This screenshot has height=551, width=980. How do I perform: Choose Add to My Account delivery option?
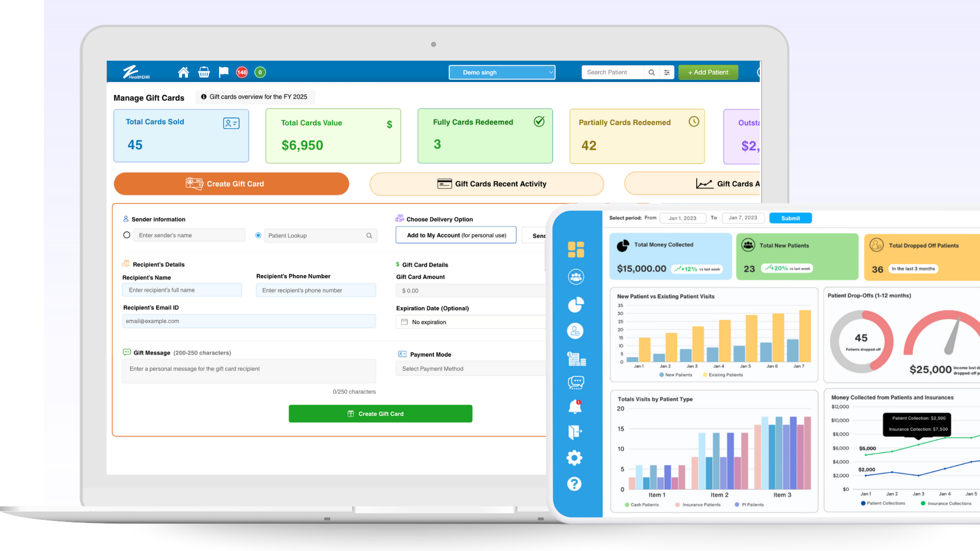(x=456, y=235)
